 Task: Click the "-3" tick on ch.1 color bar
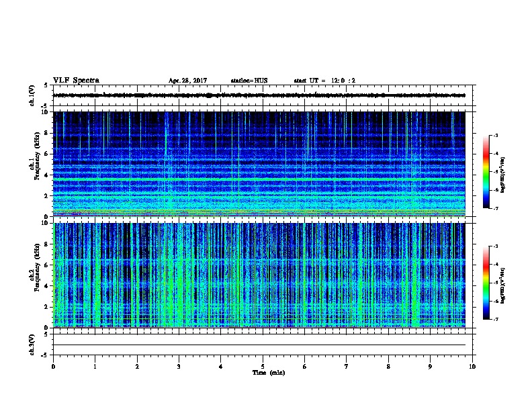point(495,135)
